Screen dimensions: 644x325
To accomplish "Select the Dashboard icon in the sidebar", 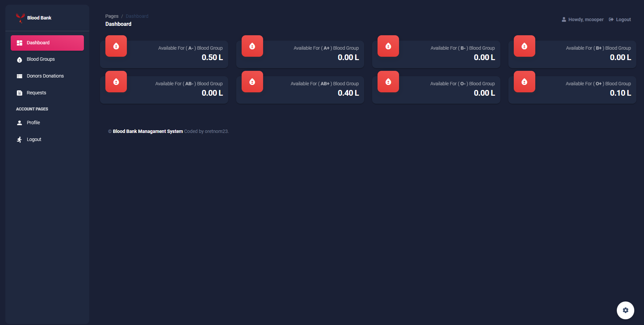I will point(19,43).
